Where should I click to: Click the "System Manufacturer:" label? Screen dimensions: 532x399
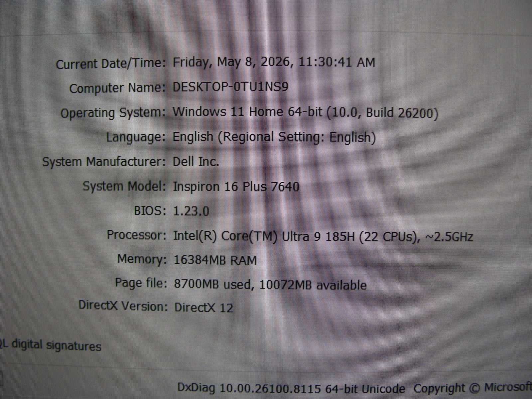[x=104, y=162]
